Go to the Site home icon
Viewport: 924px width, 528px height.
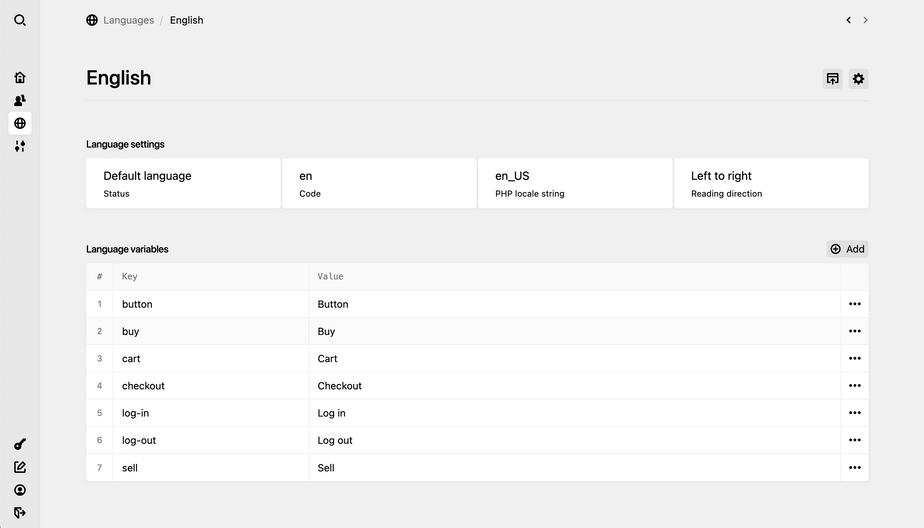(x=20, y=77)
